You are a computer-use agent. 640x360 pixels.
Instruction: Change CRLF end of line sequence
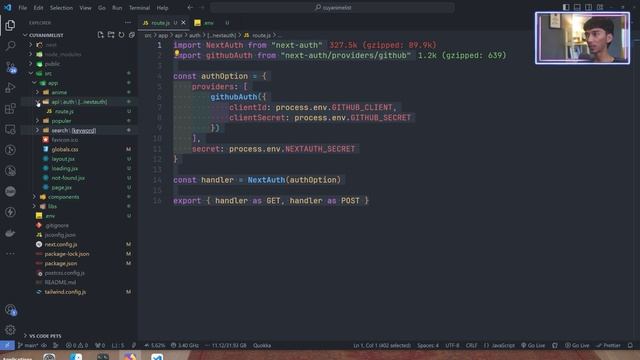pyautogui.click(x=471, y=345)
